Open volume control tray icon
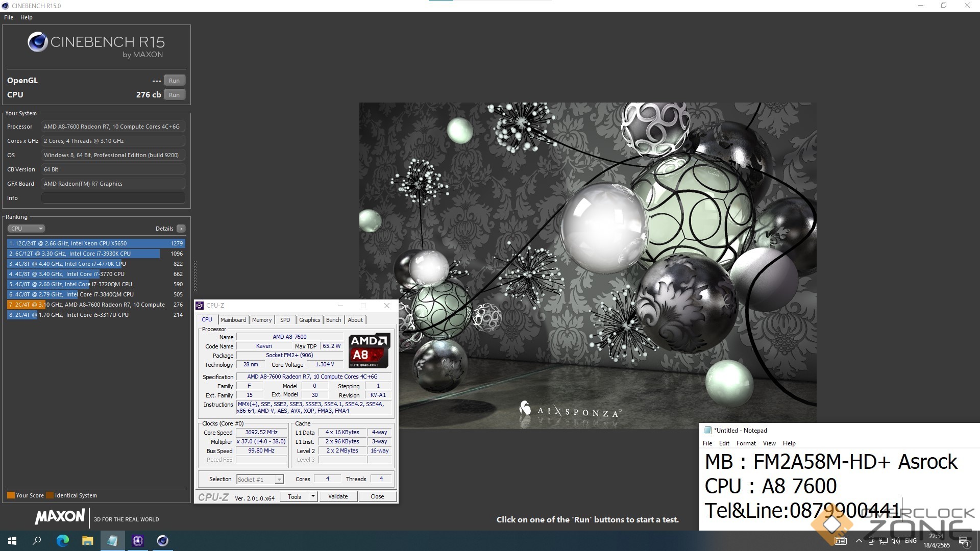This screenshot has height=551, width=980. 896,541
